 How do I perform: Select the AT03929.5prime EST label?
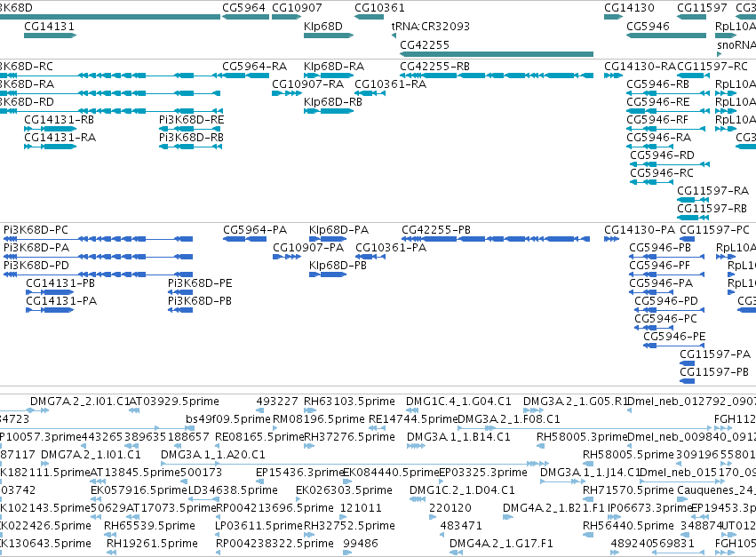pyautogui.click(x=174, y=402)
